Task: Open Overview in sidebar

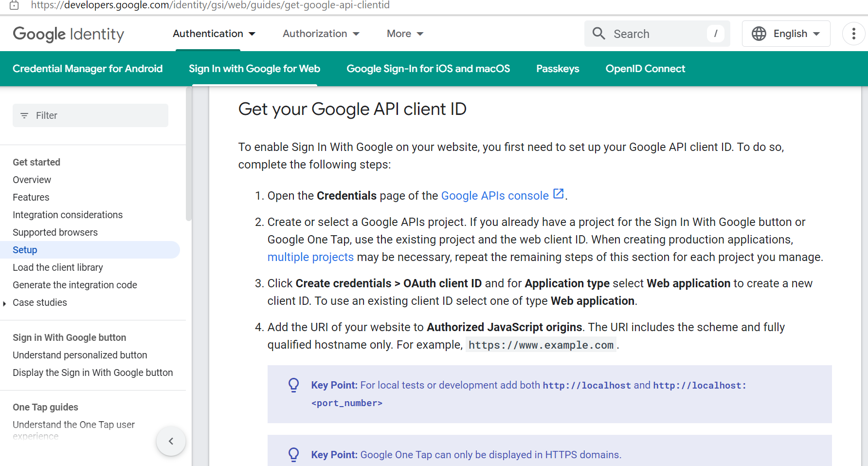Action: (32, 180)
